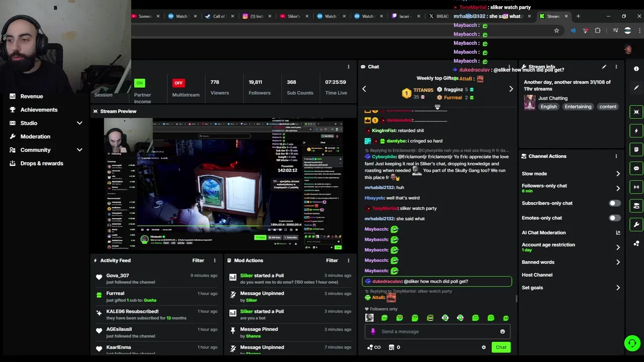Collapse the top gifters leaderboard chevron
Image resolution: width=644 pixels, height=362 pixels.
point(437,107)
